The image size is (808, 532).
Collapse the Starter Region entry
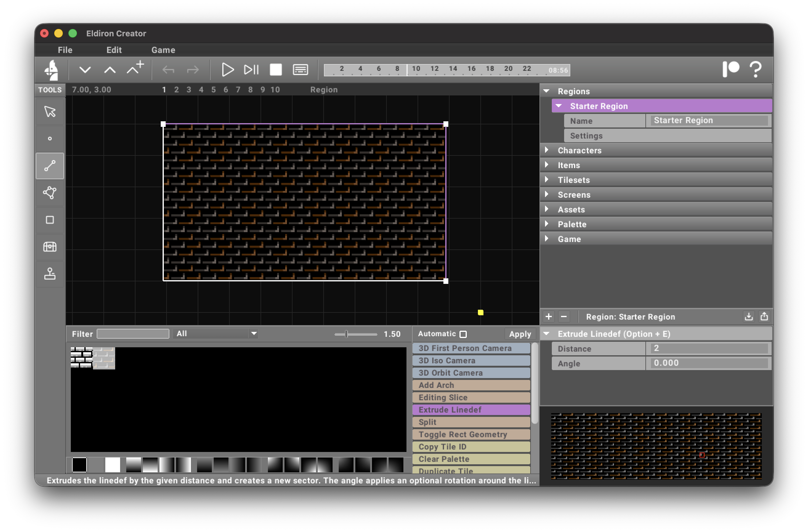[559, 106]
